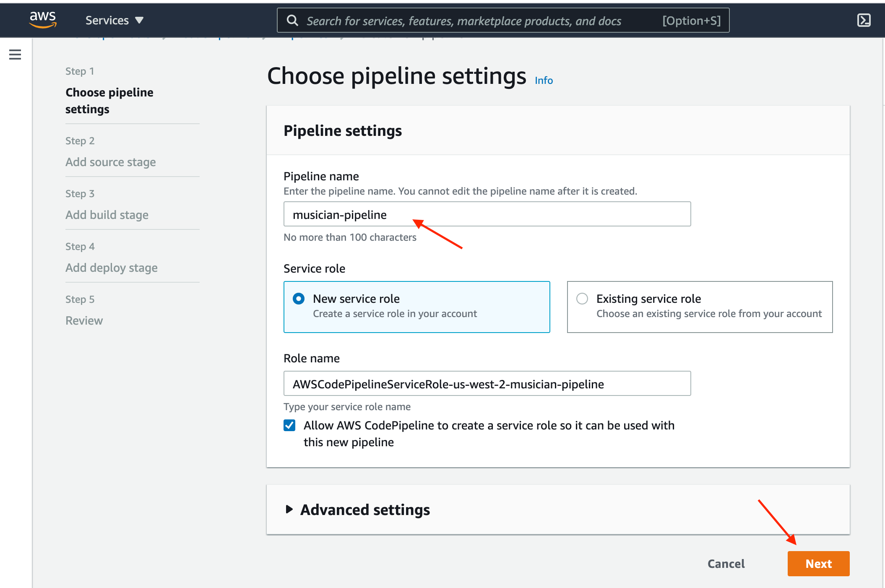This screenshot has width=885, height=588.
Task: Select Step 1 Choose pipeline settings
Action: tap(109, 101)
